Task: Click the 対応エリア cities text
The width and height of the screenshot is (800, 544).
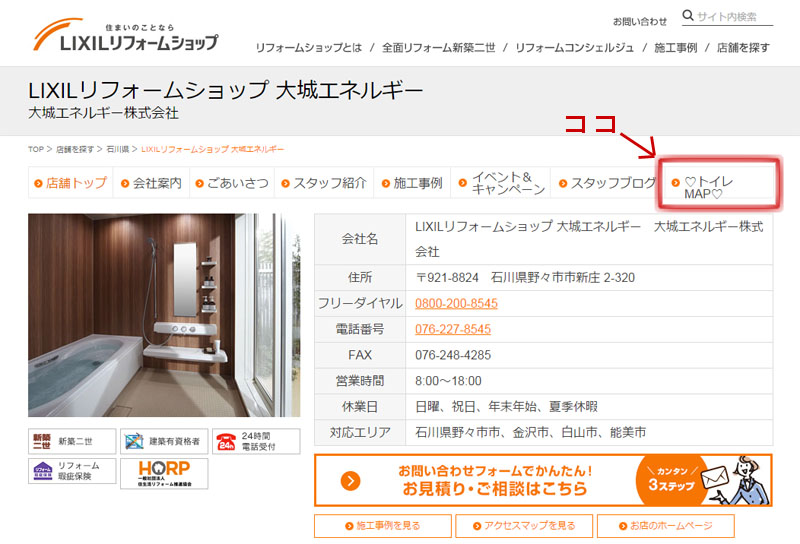Action: (x=531, y=433)
